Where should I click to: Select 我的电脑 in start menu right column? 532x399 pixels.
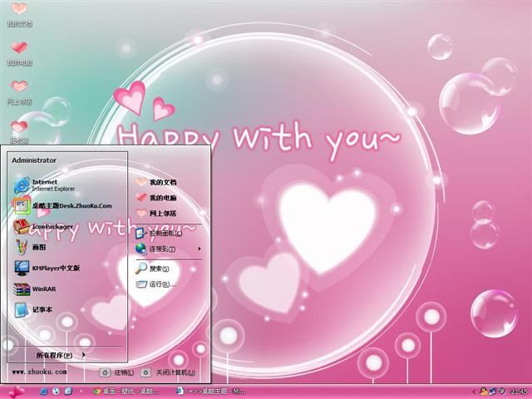156,198
